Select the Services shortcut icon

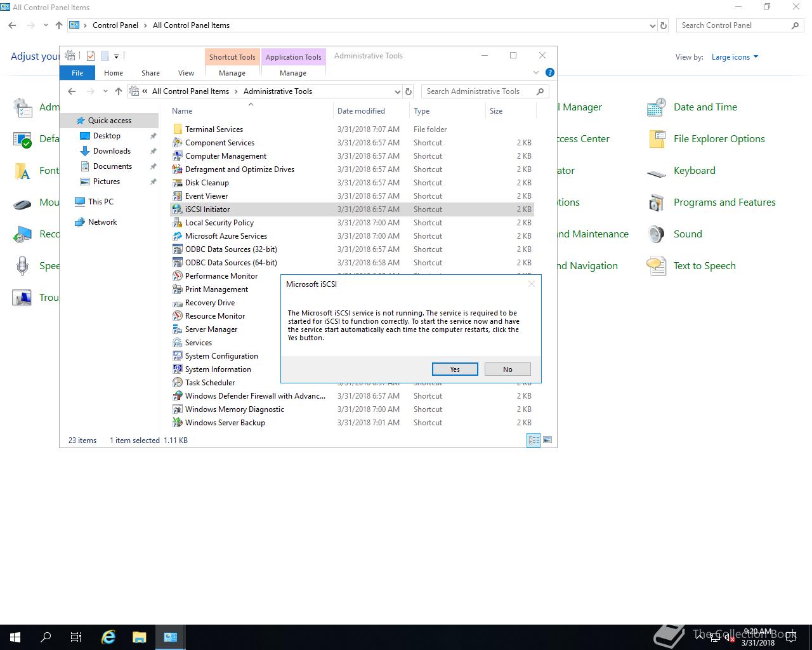click(178, 343)
